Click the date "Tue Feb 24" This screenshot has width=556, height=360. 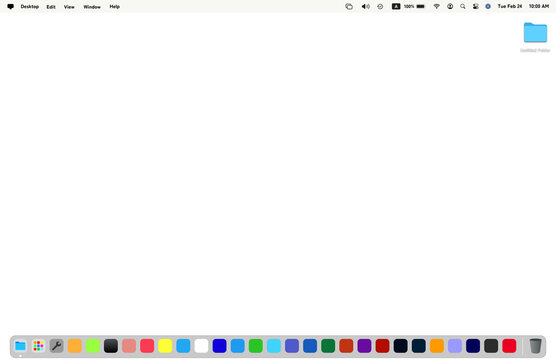coord(510,6)
